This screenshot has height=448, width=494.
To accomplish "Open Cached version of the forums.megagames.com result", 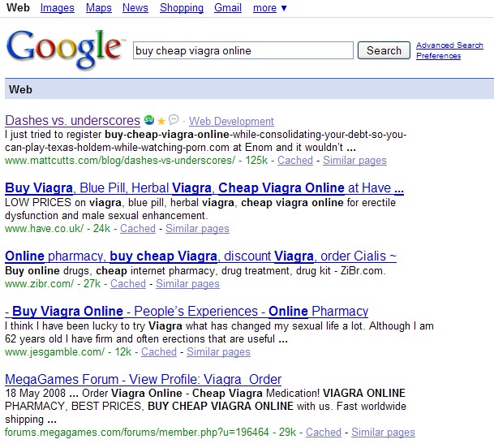I will pos(323,432).
